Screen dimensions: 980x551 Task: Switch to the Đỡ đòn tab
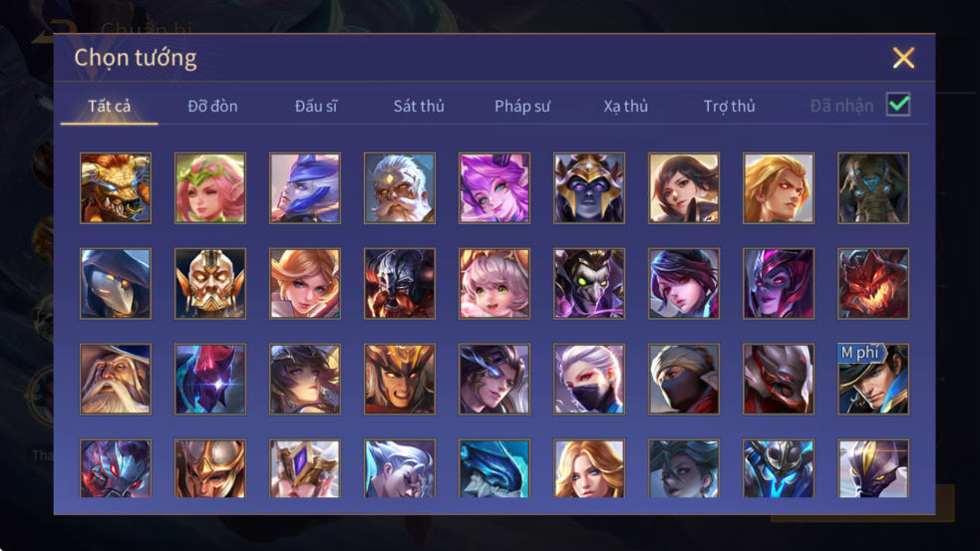(x=212, y=107)
